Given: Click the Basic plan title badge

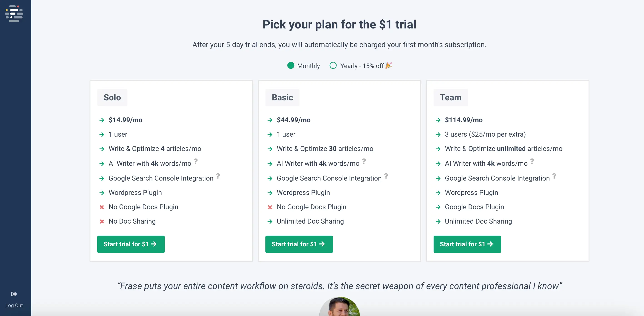Looking at the screenshot, I should pos(282,97).
